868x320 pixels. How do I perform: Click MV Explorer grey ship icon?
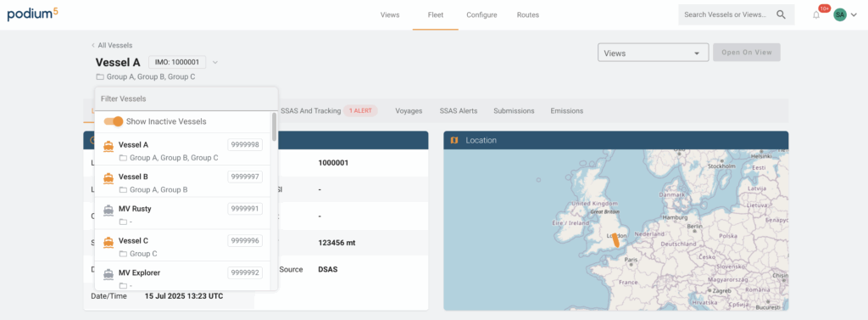tap(108, 274)
